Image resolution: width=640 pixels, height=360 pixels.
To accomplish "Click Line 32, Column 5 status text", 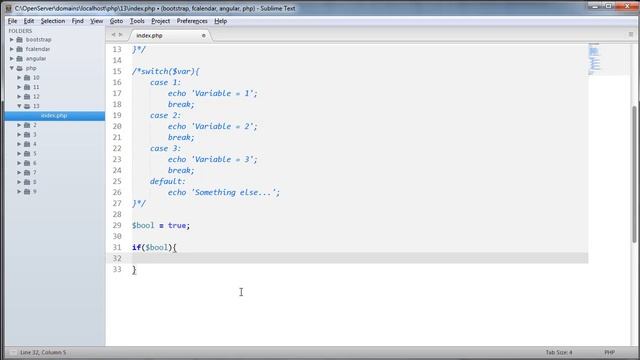I will [x=43, y=352].
